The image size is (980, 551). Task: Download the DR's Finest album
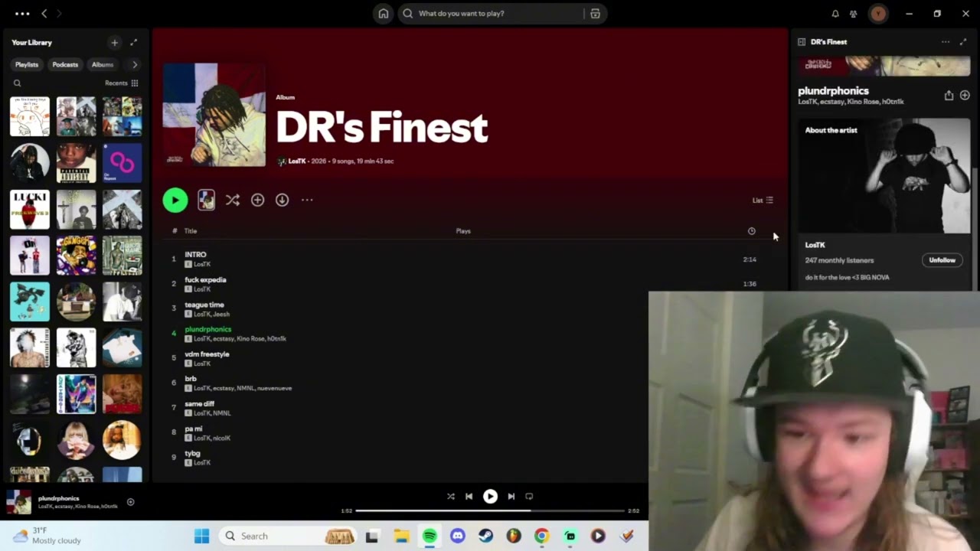click(x=282, y=200)
